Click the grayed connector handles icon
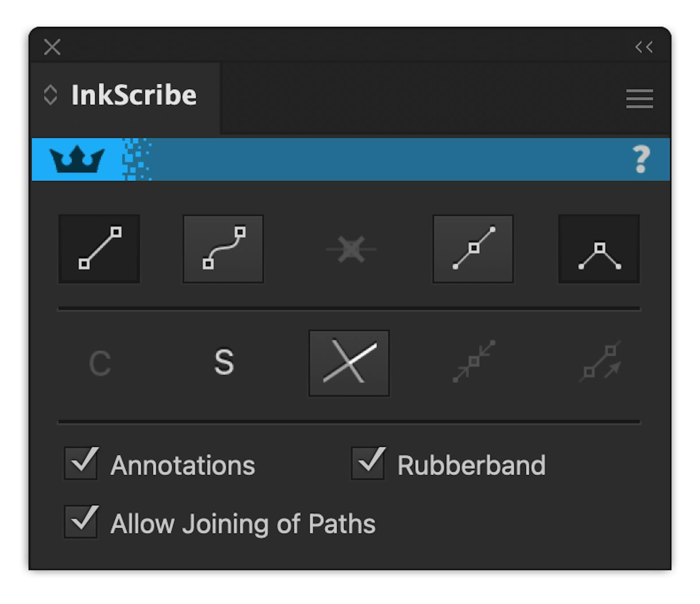This screenshot has width=700, height=604. point(473,362)
